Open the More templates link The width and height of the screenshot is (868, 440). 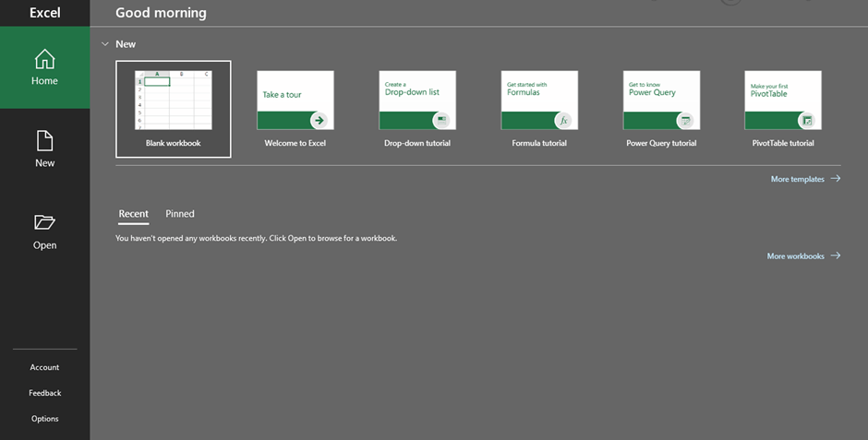[804, 179]
